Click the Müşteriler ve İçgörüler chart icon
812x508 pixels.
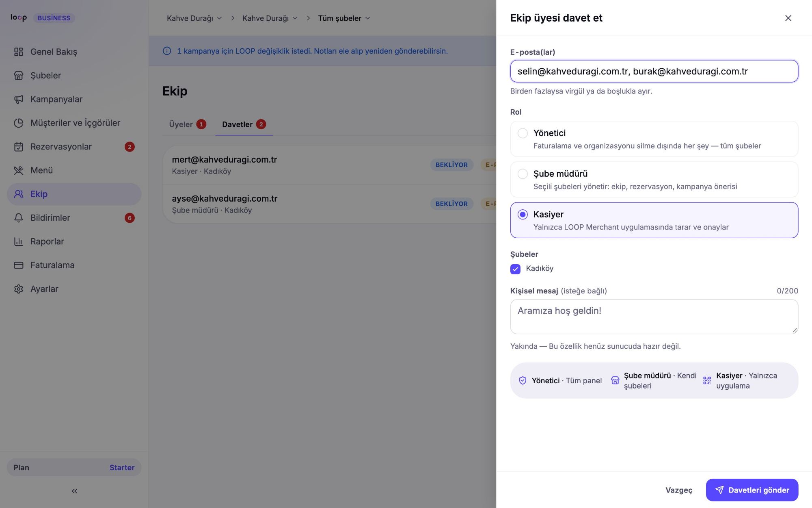19,123
